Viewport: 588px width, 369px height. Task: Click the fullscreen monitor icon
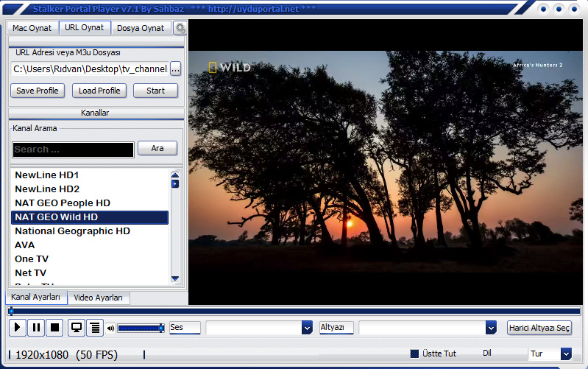[77, 328]
